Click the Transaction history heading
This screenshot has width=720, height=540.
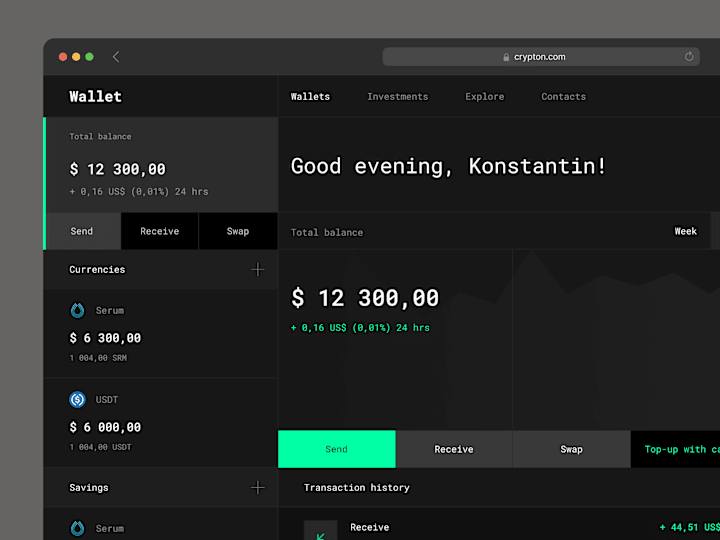coord(357,488)
